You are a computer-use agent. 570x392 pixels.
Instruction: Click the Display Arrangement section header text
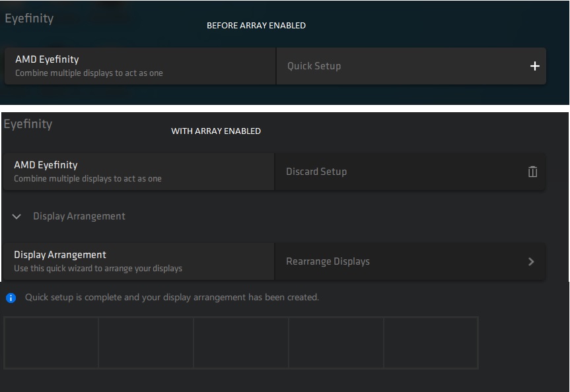[x=79, y=216]
